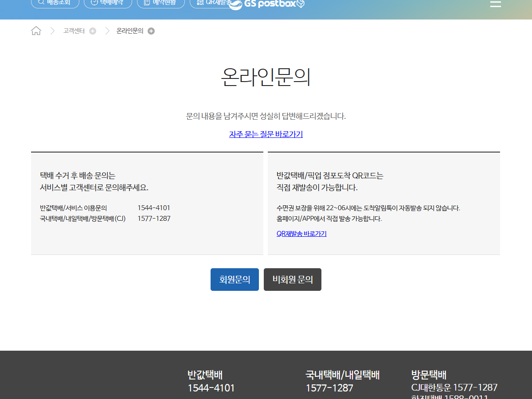Expand the 고객센터 breadcrumb plus icon
The height and width of the screenshot is (399, 532).
[93, 31]
